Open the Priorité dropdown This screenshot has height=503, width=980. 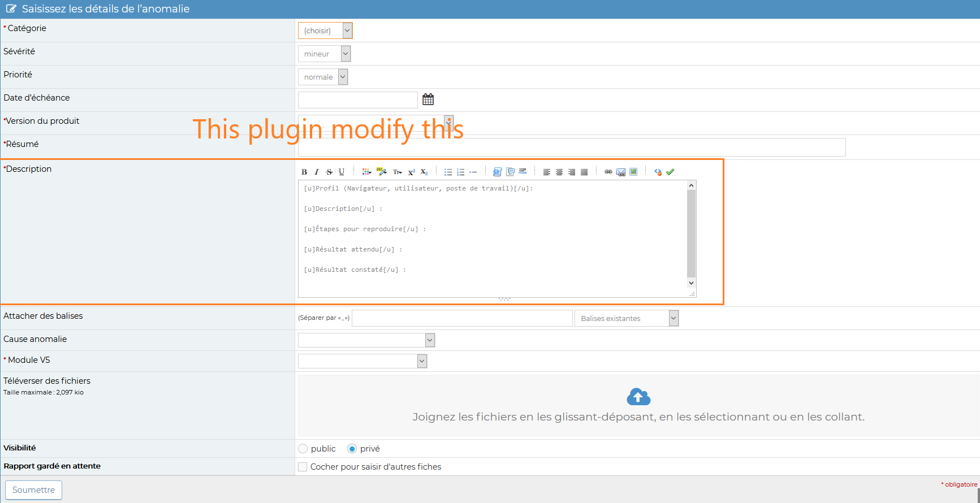[323, 77]
